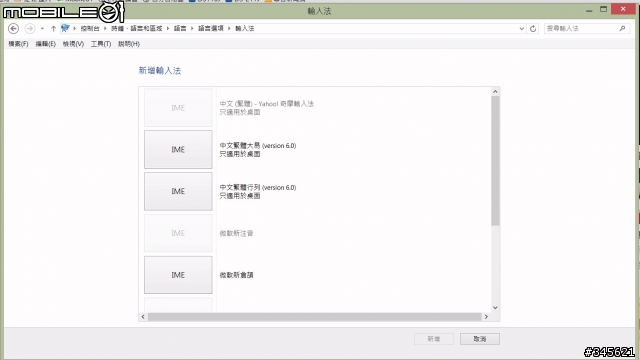Select IME tile for Yahoo! 奇摩輸入法
Image resolution: width=640 pixels, height=360 pixels.
178,108
